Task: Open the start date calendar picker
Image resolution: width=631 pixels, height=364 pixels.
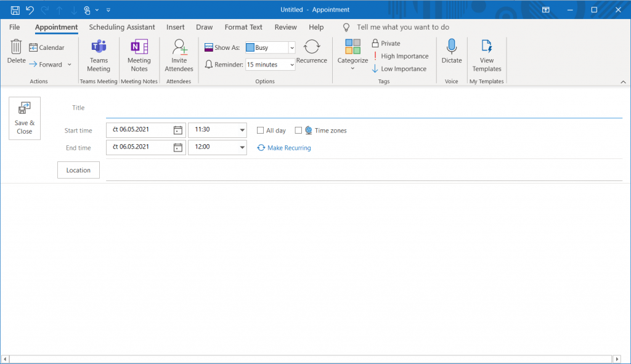Action: click(x=177, y=131)
